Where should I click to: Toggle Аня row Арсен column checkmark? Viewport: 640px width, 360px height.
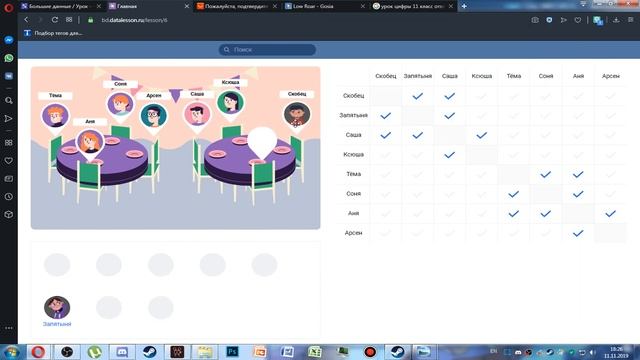pos(610,213)
